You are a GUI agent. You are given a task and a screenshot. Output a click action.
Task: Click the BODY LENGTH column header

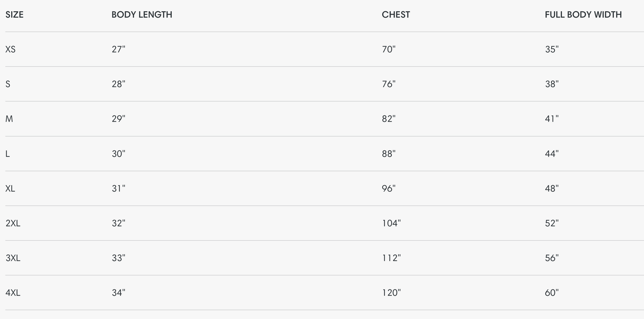click(x=142, y=15)
